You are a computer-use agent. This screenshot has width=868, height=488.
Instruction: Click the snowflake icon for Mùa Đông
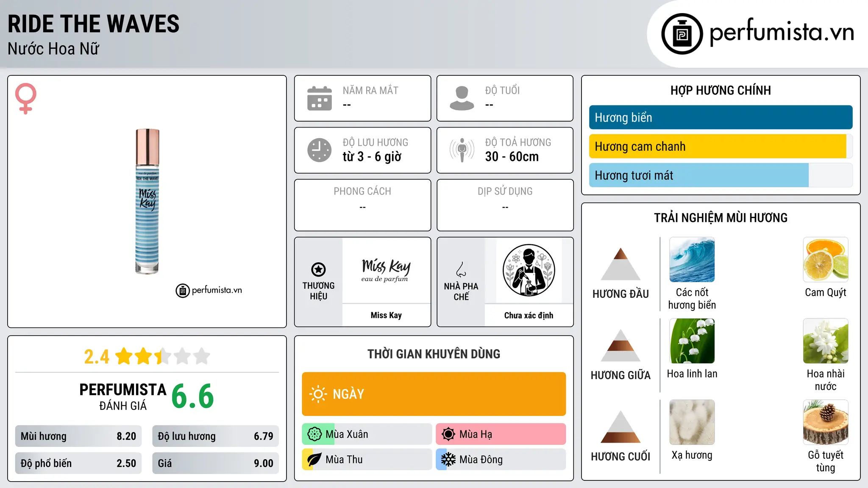[x=448, y=460]
